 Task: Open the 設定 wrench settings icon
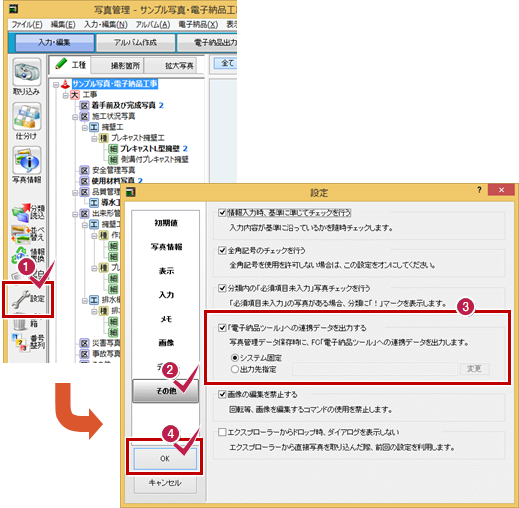28,299
